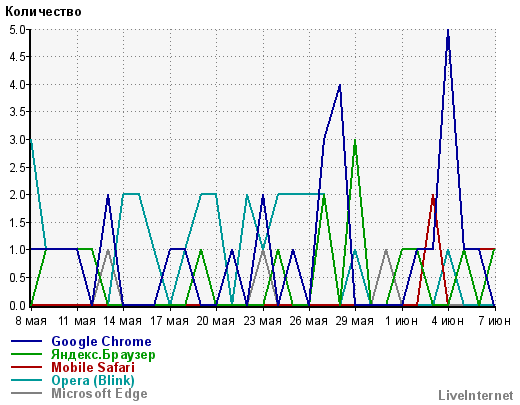
Task: Click the 23 мая date label
Action: click(263, 321)
